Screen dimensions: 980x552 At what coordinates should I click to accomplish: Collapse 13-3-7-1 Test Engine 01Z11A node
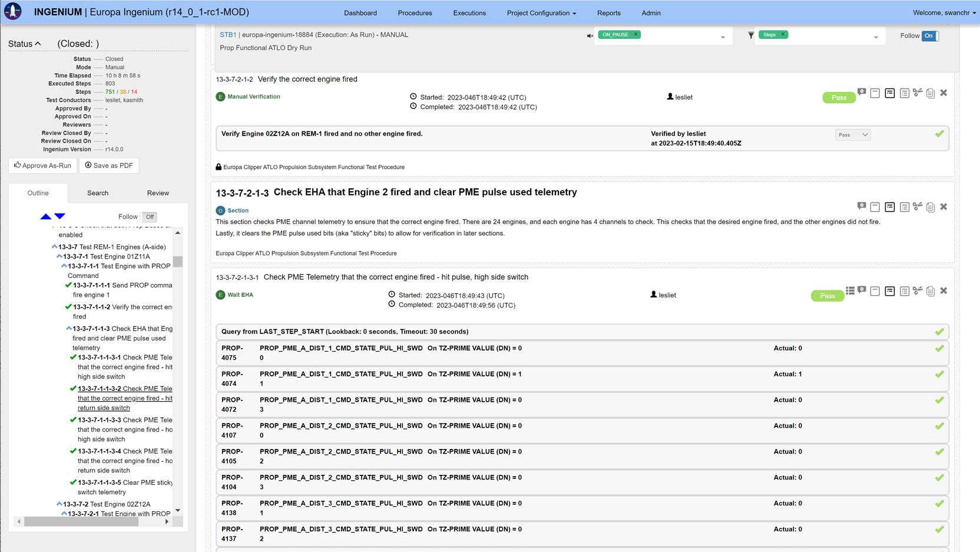[x=59, y=257]
